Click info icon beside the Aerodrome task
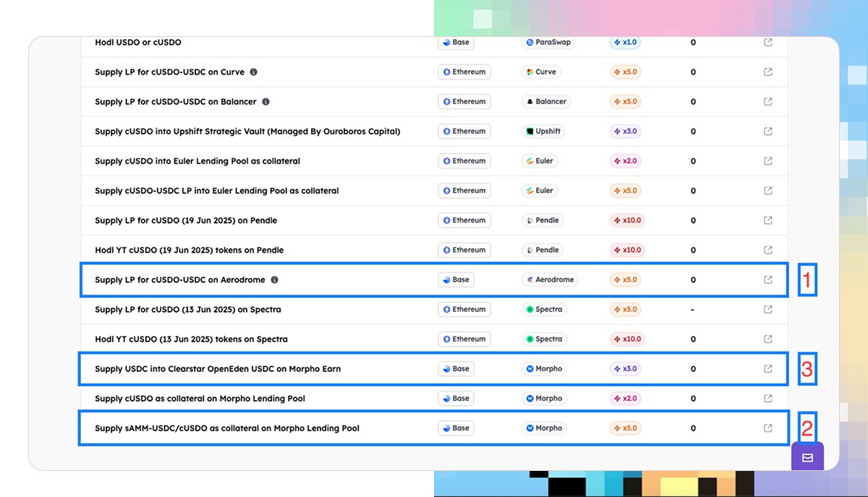This screenshot has width=868, height=497. (x=274, y=279)
